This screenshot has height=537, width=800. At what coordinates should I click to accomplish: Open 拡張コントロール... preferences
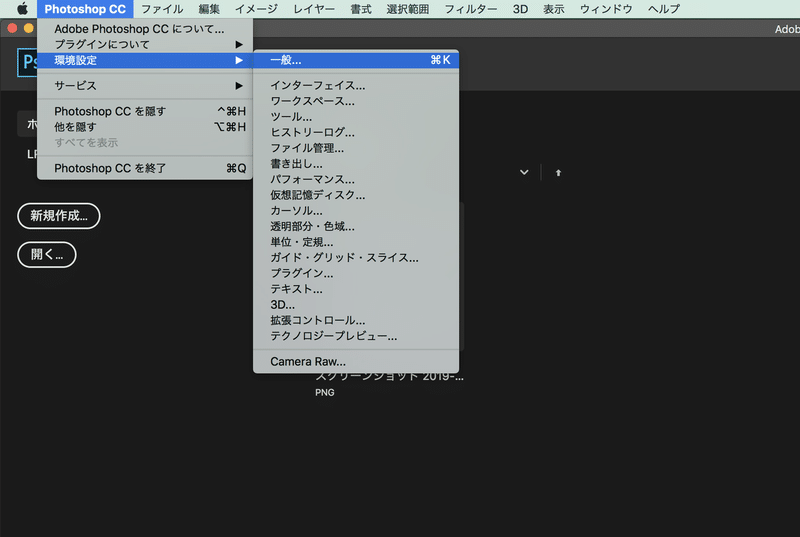tap(356, 320)
